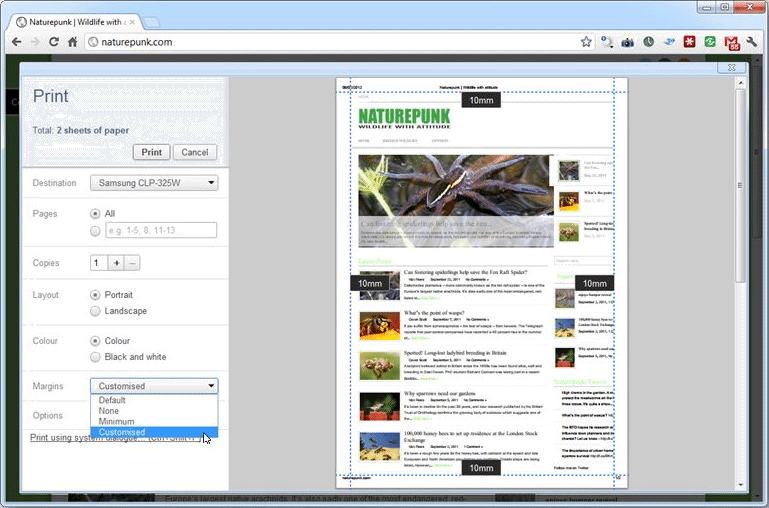This screenshot has height=508, width=769.
Task: Open the Chrome wrench menu
Action: 752,42
